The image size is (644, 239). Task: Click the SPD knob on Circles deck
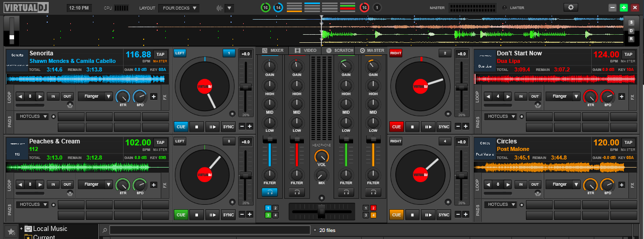(607, 185)
